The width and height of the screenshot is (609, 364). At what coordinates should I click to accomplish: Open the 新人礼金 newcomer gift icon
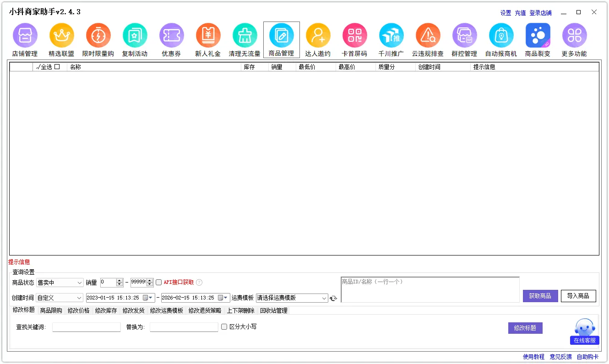click(208, 36)
